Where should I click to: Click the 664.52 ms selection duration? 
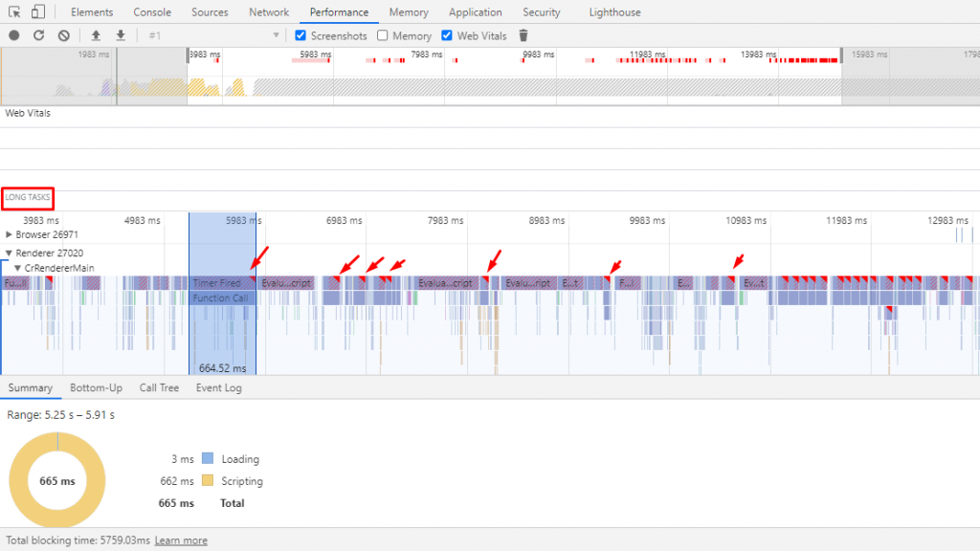click(x=222, y=368)
